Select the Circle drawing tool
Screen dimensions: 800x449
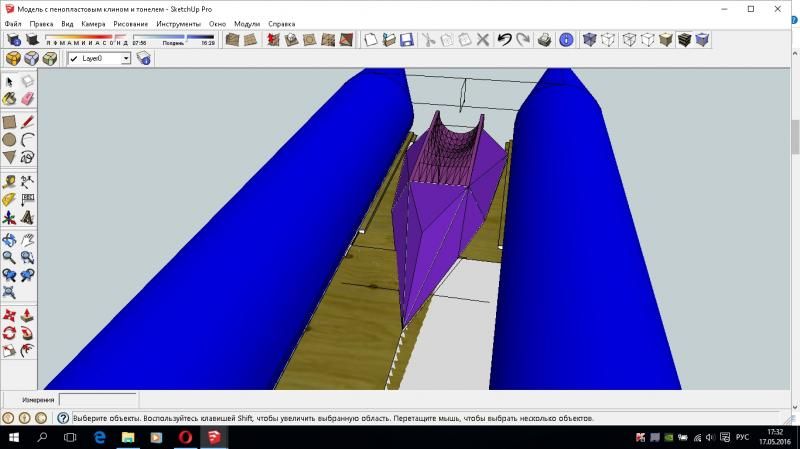coord(9,140)
